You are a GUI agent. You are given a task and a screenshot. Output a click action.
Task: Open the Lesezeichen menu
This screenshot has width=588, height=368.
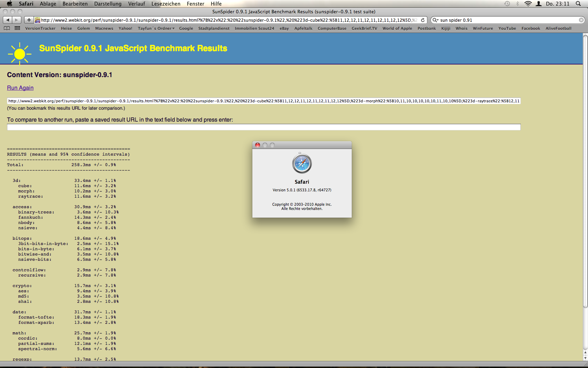(x=166, y=4)
